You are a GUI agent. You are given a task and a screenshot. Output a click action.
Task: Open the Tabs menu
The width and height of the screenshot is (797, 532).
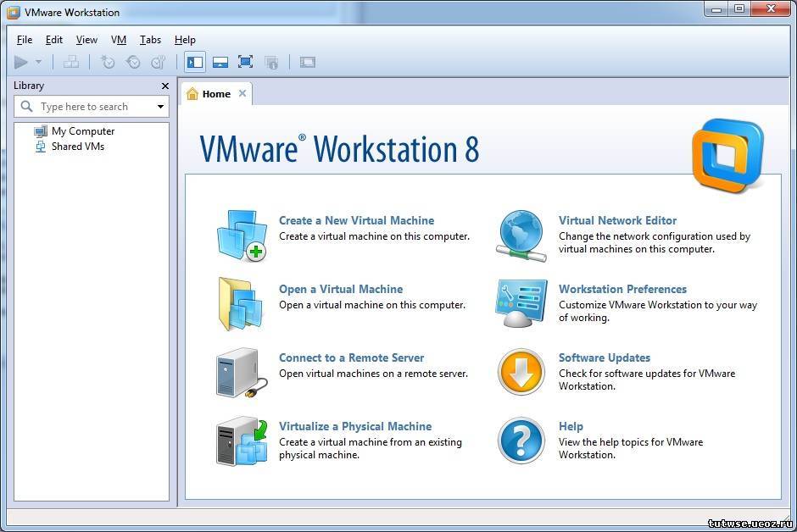tap(150, 40)
